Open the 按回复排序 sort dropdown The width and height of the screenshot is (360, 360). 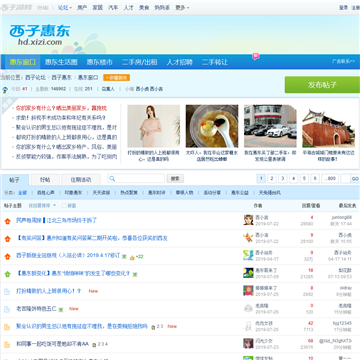42,206
